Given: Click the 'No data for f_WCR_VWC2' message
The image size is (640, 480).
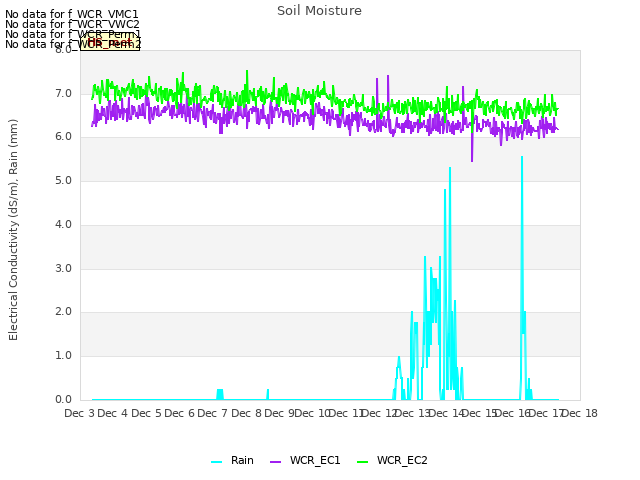Looking at the screenshot, I should [x=72, y=24].
